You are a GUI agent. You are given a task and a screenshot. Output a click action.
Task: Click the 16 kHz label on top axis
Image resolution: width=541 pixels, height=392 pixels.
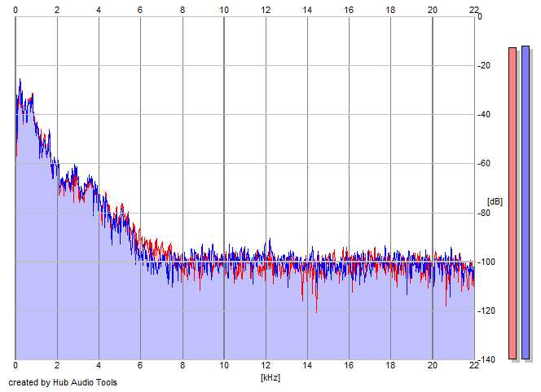(349, 10)
